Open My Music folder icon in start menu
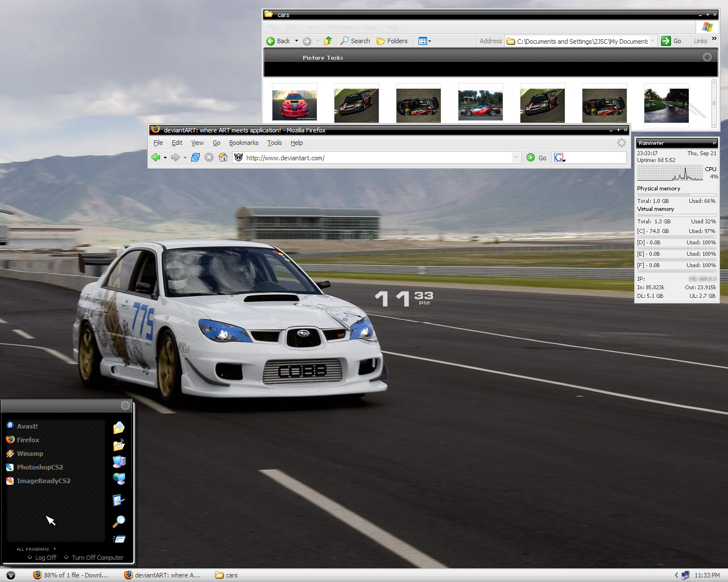Screen dimensions: 728x582 (x=119, y=444)
